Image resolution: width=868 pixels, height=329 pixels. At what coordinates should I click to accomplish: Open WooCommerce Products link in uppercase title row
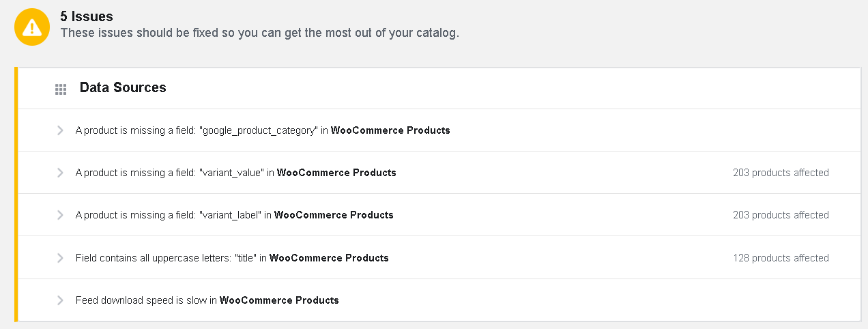pos(329,258)
